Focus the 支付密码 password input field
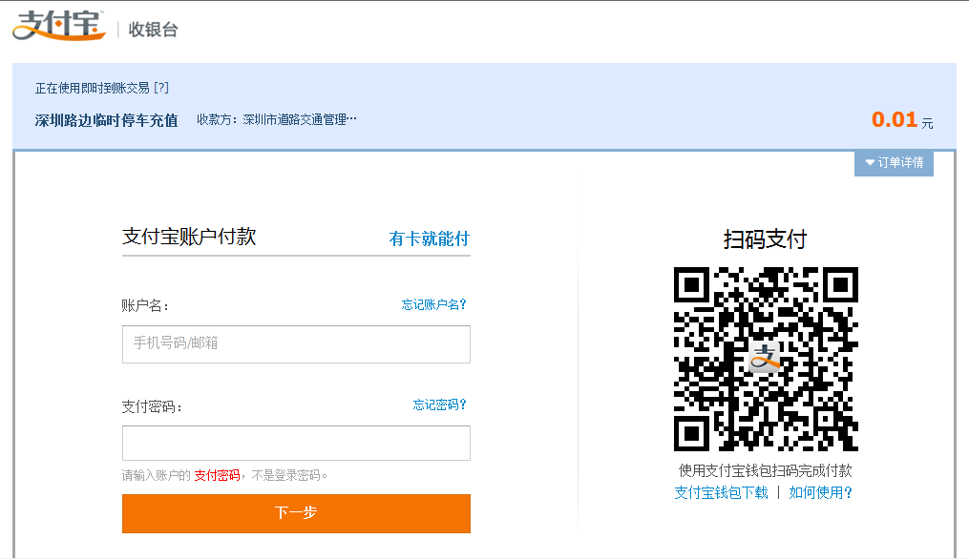Screen dimensions: 969x560 pyautogui.click(x=296, y=443)
